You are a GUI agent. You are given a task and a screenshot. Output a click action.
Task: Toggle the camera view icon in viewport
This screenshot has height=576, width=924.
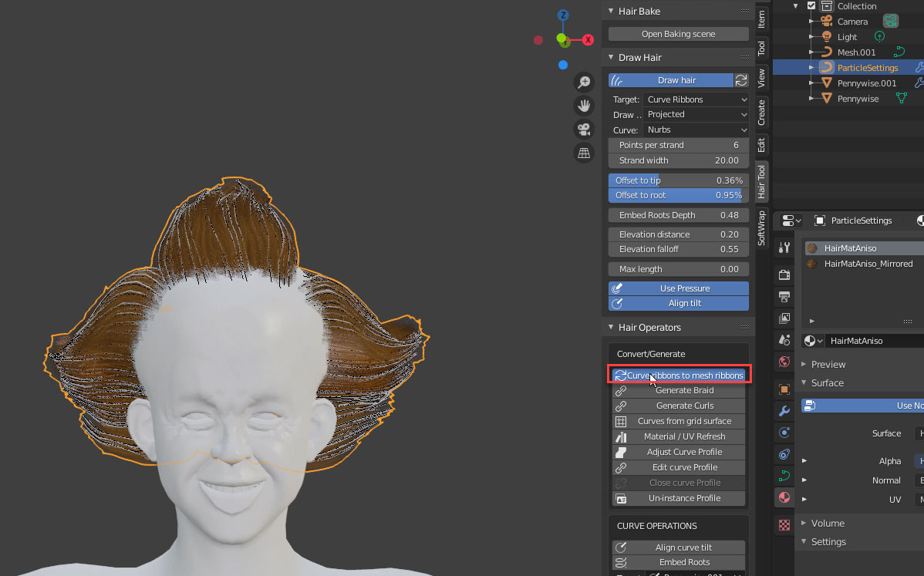[x=584, y=130]
